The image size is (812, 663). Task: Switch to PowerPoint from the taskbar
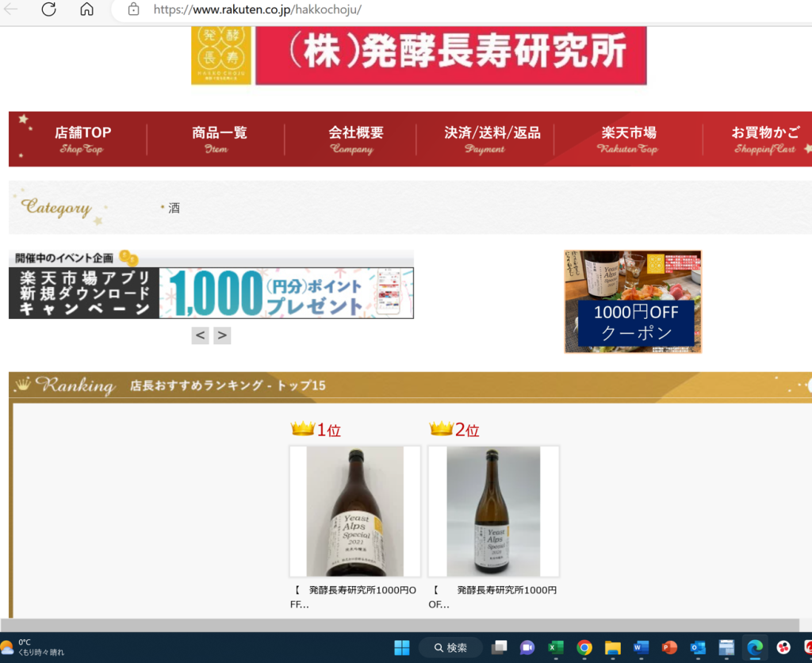tap(669, 647)
